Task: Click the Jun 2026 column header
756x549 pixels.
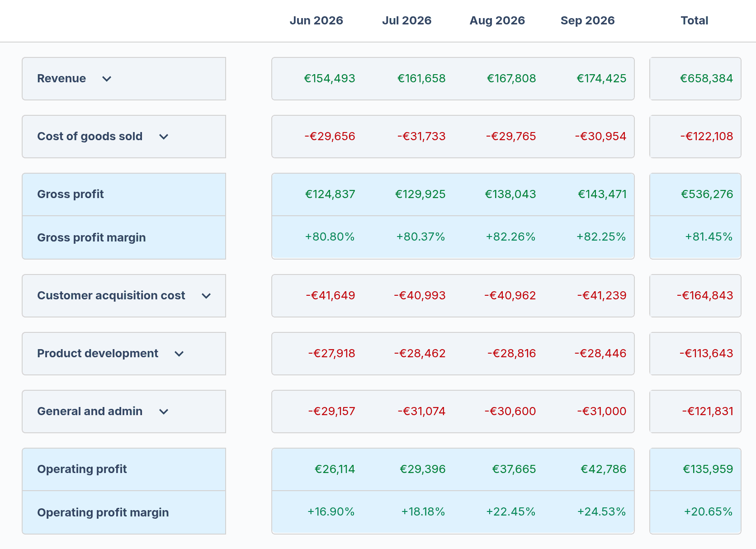Action: coord(317,20)
